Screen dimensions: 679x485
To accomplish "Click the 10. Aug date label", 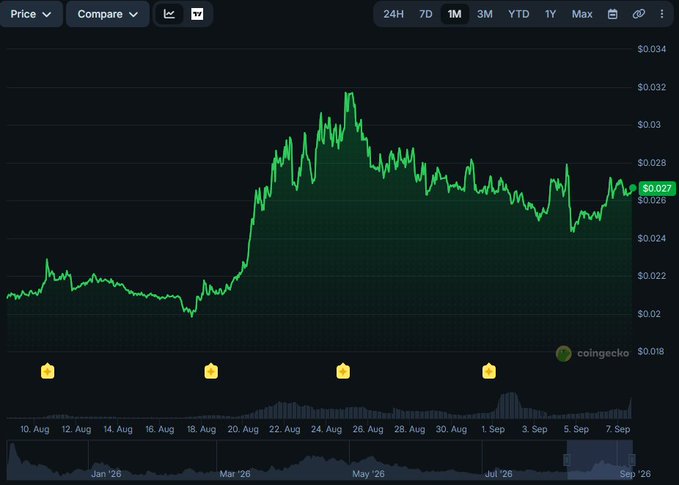I will (x=35, y=429).
